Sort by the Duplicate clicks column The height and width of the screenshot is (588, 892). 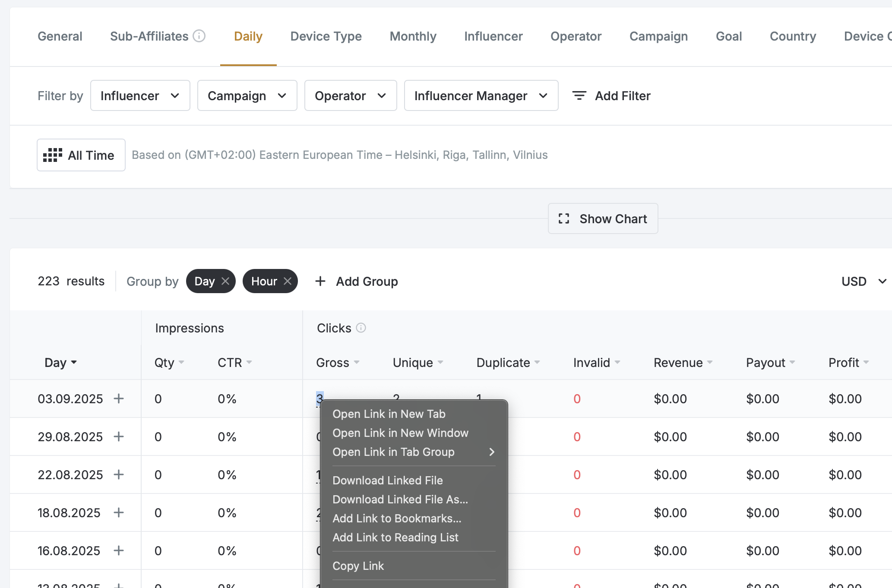[508, 363]
